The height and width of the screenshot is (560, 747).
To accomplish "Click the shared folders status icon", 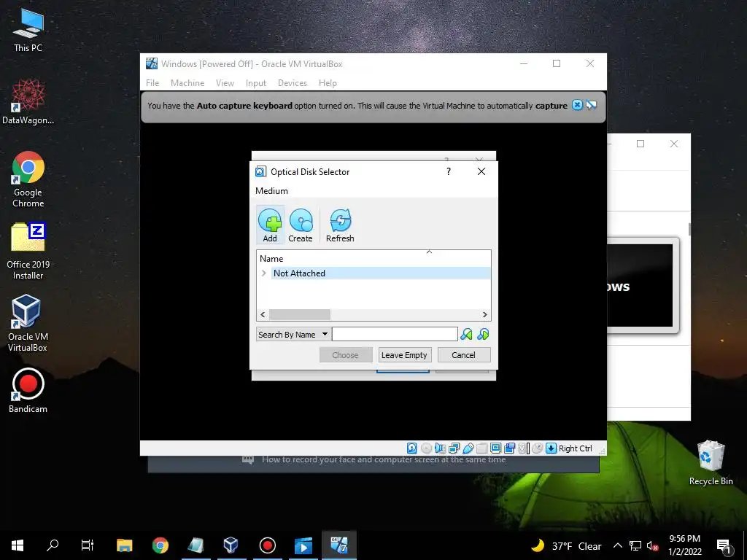I will [x=481, y=448].
